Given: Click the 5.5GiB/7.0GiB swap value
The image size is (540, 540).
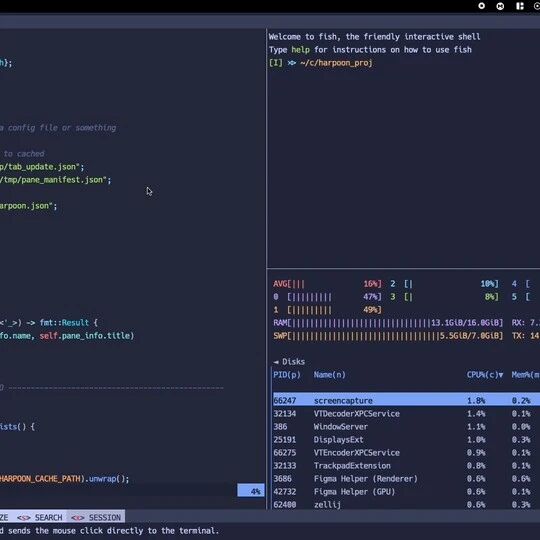Looking at the screenshot, I should pyautogui.click(x=469, y=336).
